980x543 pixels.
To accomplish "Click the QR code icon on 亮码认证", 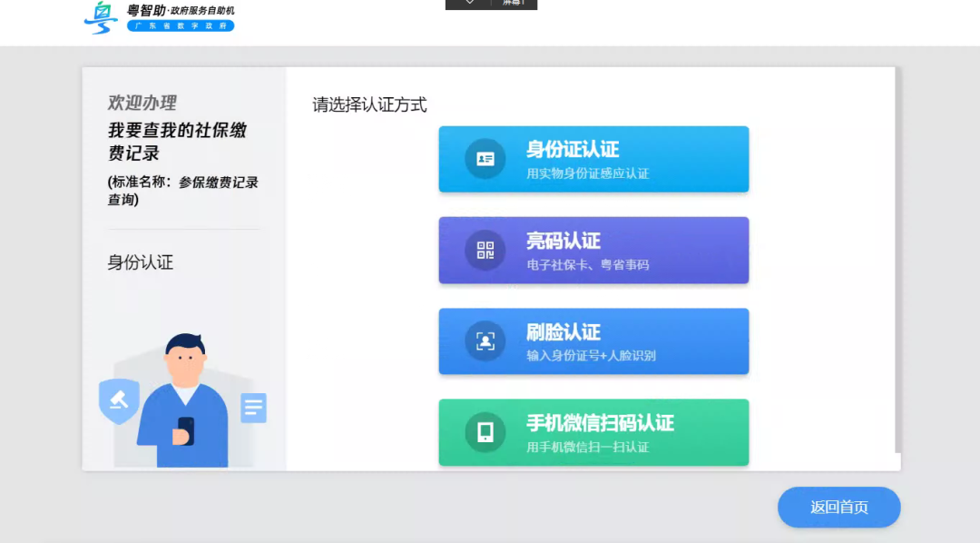I will coord(485,250).
